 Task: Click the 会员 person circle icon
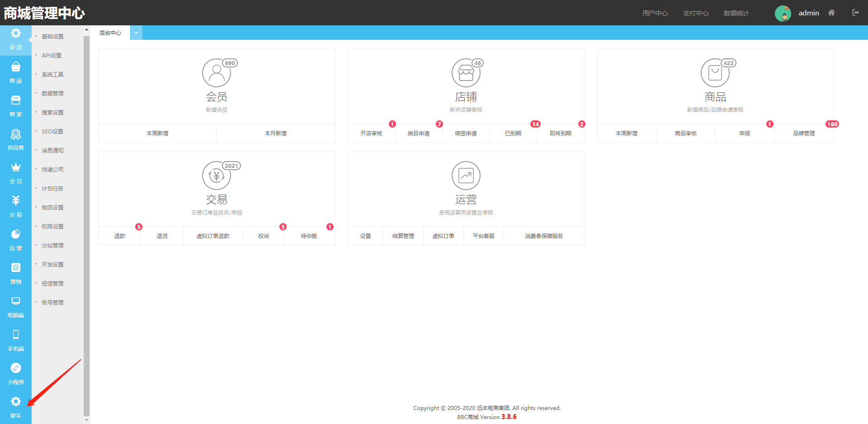(217, 73)
